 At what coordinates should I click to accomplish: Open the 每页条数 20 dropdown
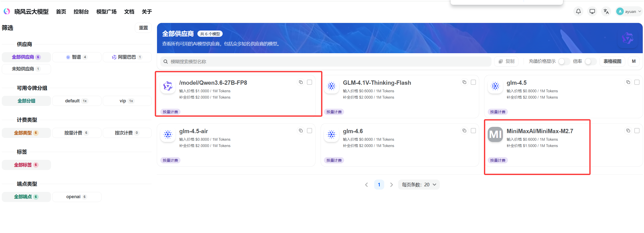(419, 185)
